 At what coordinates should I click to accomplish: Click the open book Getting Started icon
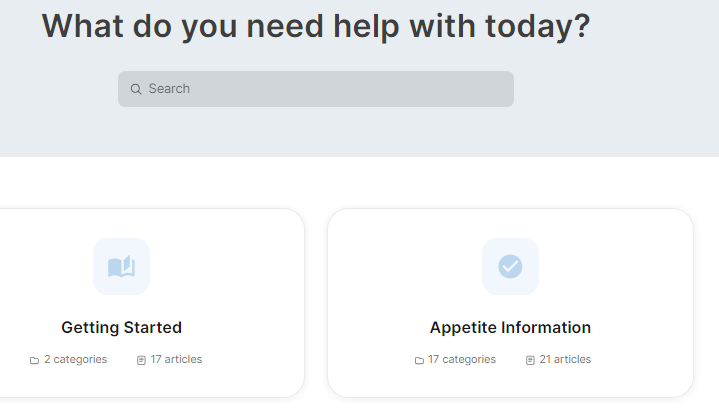[121, 267]
